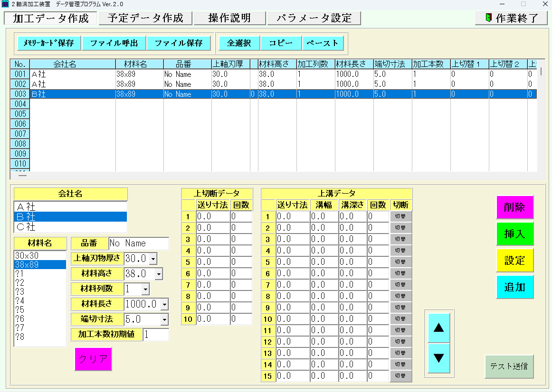Toggle 切替 on row 8 of 上溝データ

400,296
